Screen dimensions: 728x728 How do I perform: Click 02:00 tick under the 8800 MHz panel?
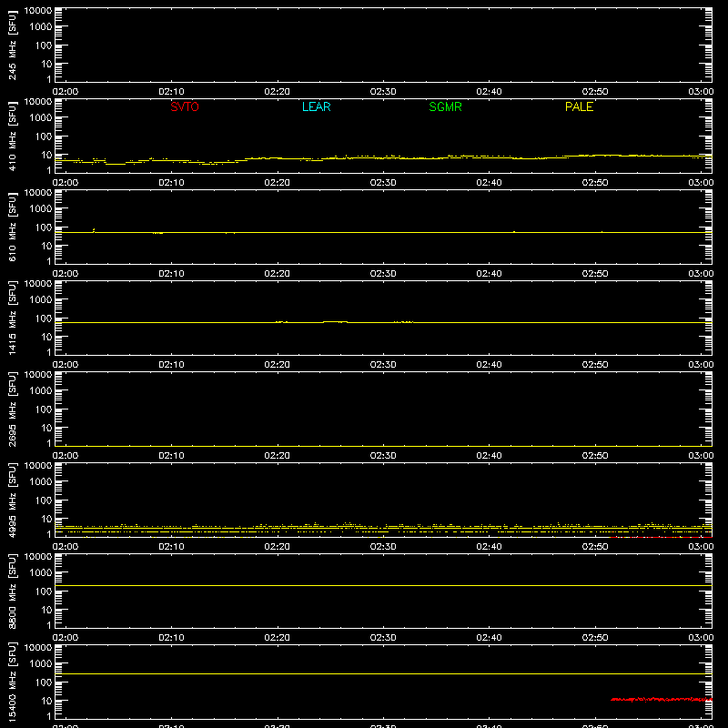click(x=66, y=638)
